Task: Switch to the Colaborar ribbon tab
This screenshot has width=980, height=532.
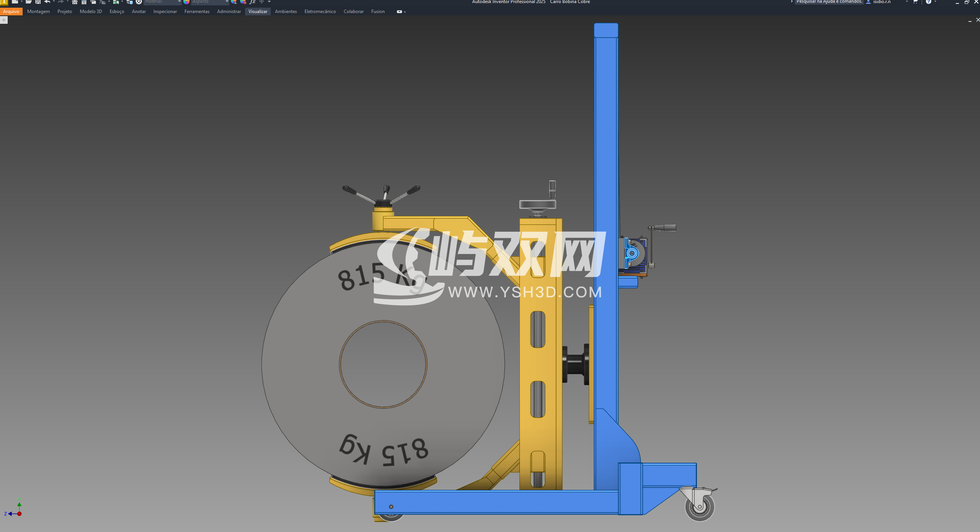Action: click(x=354, y=12)
